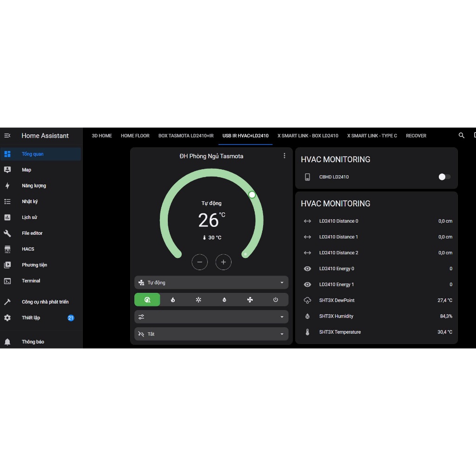Open the empty preset mode dropdown

[x=212, y=317]
